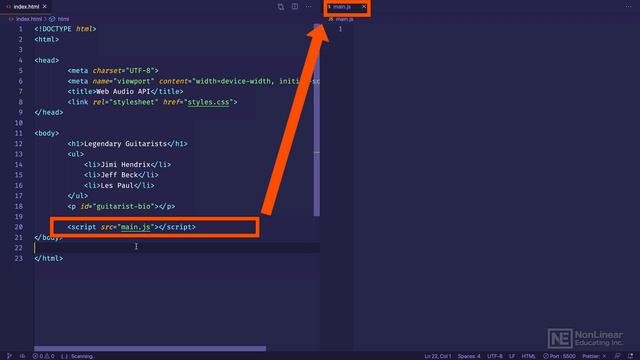
Task: Open the feedback icon in status bar
Action: (x=618, y=356)
